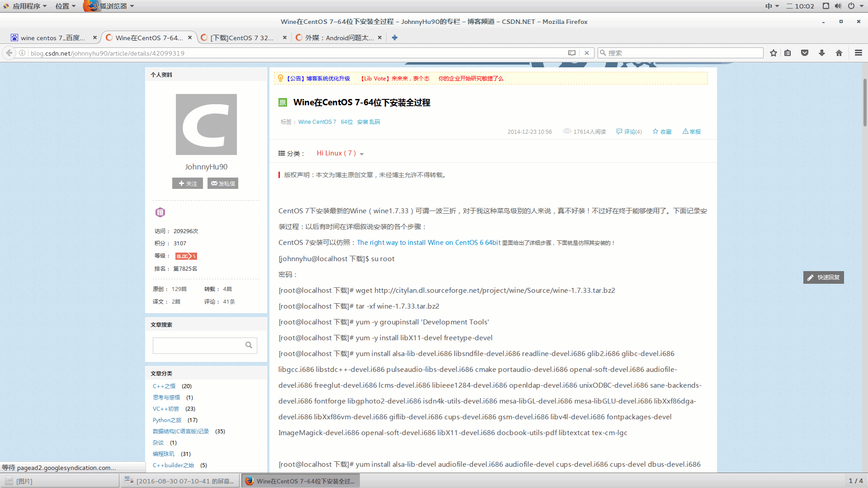This screenshot has width=868, height=488.
Task: Open the C++builder之始 category
Action: [173, 465]
